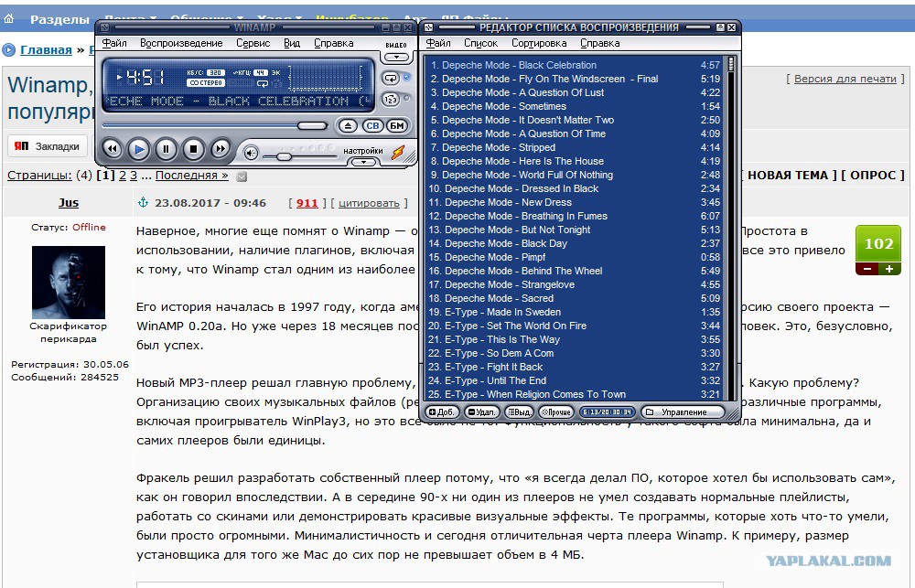This screenshot has height=588, width=915.
Task: Select 'Depeche Mode - Behind The Wheel'
Action: click(575, 271)
